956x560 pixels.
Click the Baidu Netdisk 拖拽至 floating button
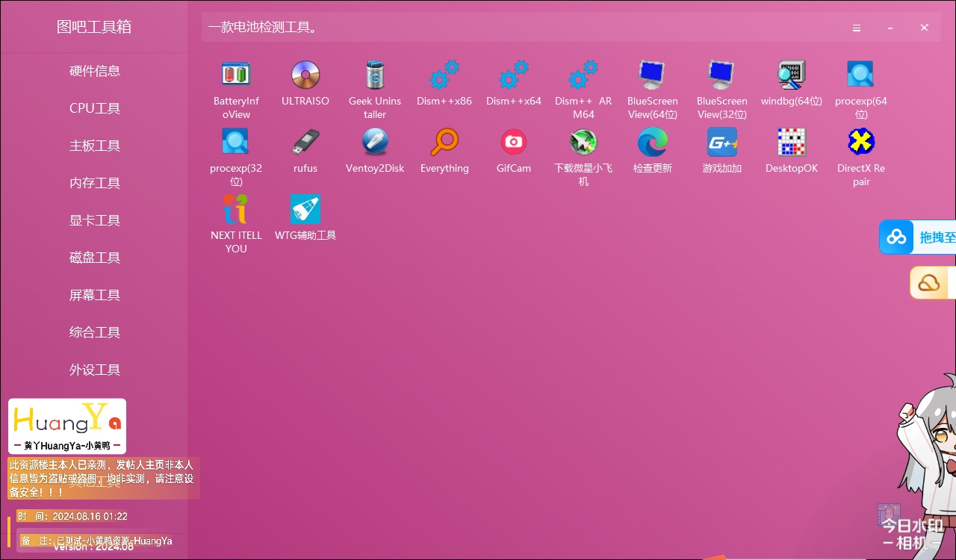click(x=918, y=237)
